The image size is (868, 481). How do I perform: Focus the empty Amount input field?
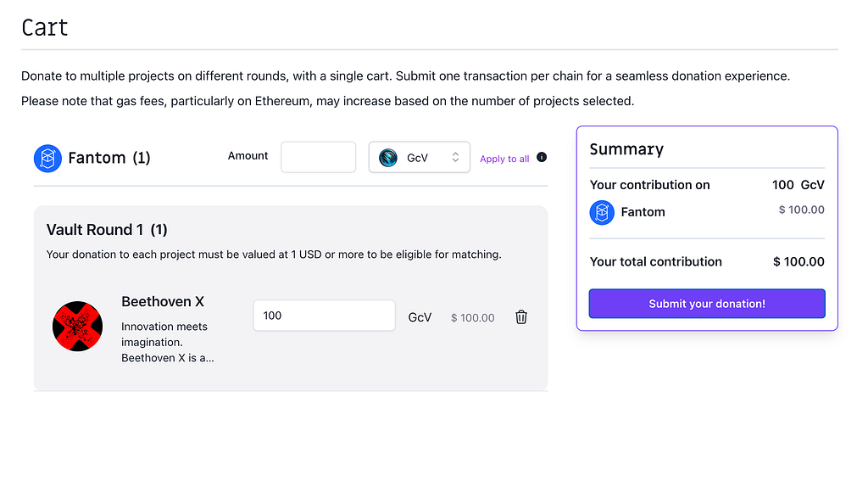tap(319, 158)
